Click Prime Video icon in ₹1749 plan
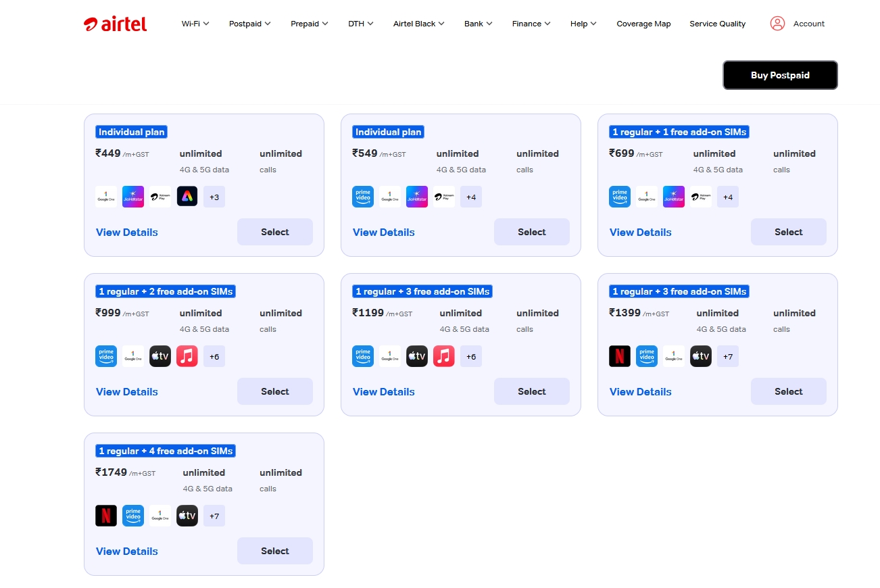The height and width of the screenshot is (588, 880). click(x=133, y=516)
